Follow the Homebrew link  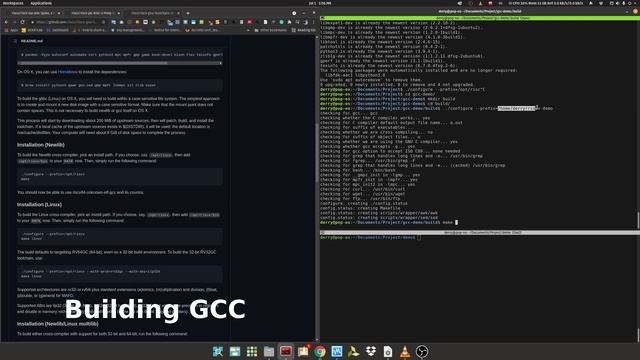[x=67, y=72]
